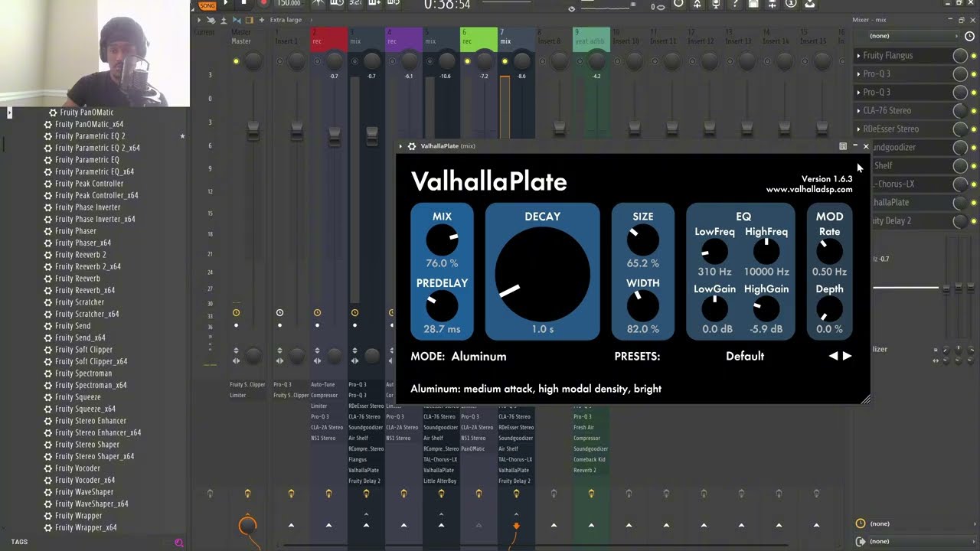Click the tempo 150.000 field

pos(289,3)
